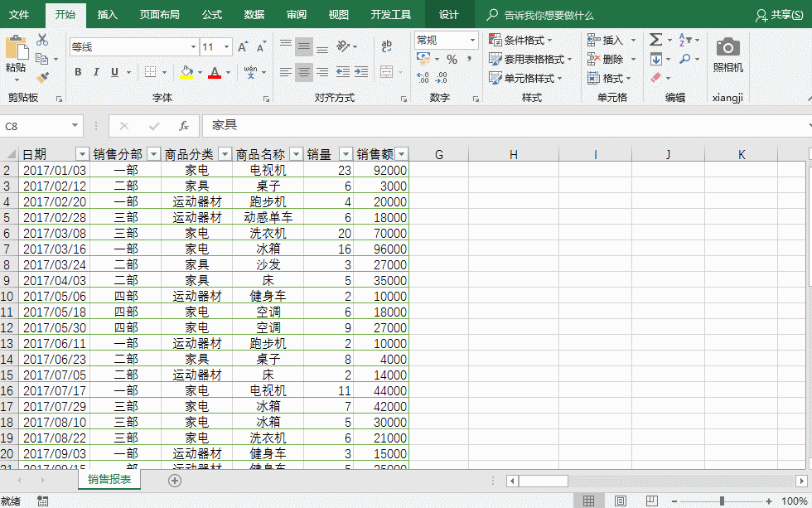Switch to the 页面布局 tab
The width and height of the screenshot is (812, 508).
159,14
